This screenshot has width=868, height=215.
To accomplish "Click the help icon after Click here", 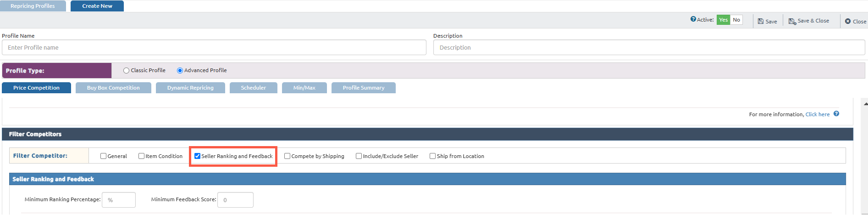I will (836, 114).
